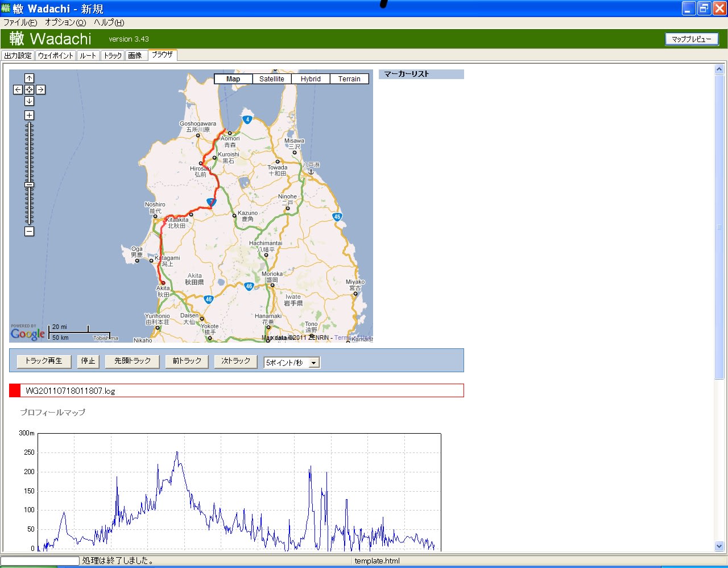Switch map to Terrain view

tap(349, 79)
